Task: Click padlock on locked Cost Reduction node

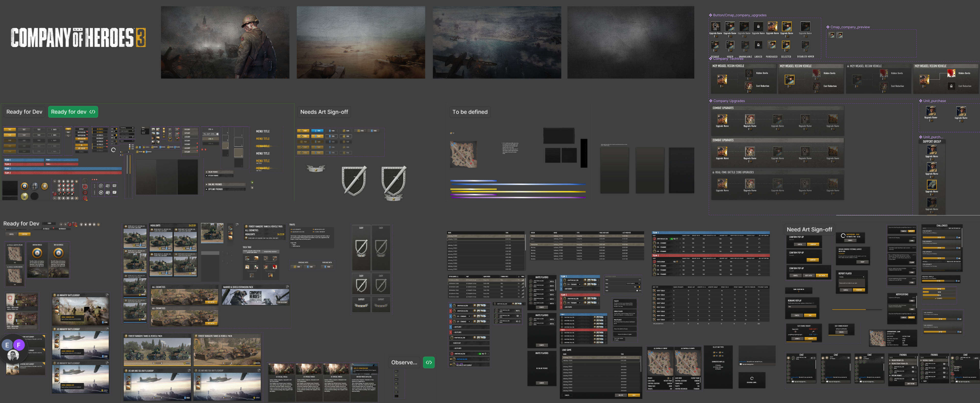Action: click(951, 86)
